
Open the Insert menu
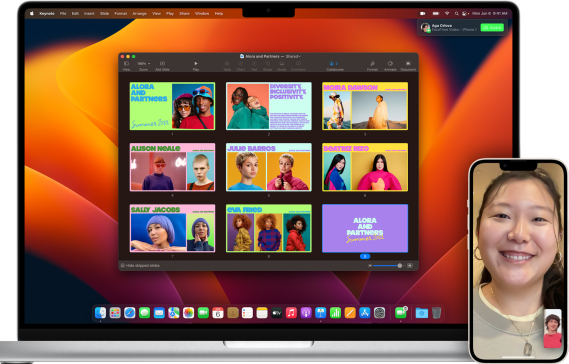coord(89,13)
